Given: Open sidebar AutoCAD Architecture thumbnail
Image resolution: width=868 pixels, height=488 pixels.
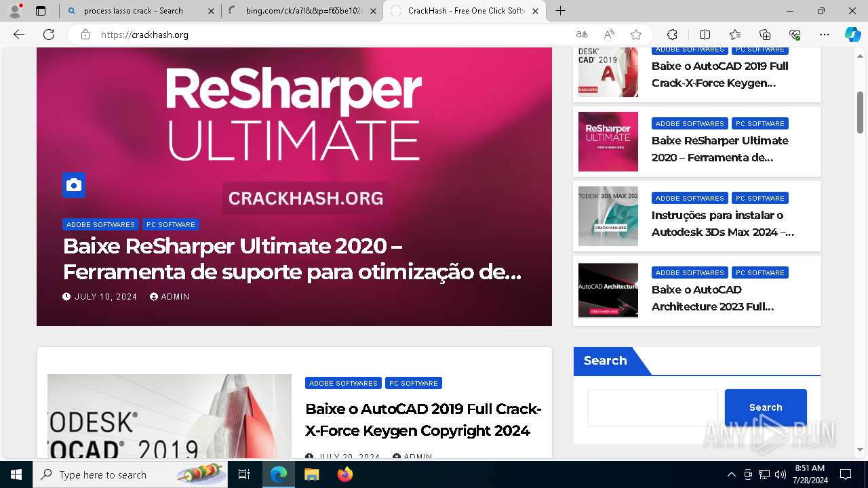Looking at the screenshot, I should (608, 290).
